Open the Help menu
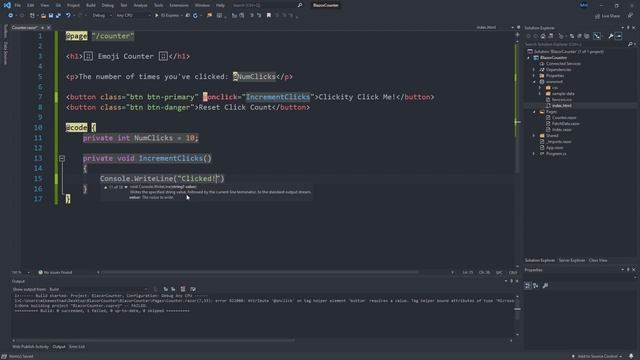The width and height of the screenshot is (640, 360). click(220, 5)
